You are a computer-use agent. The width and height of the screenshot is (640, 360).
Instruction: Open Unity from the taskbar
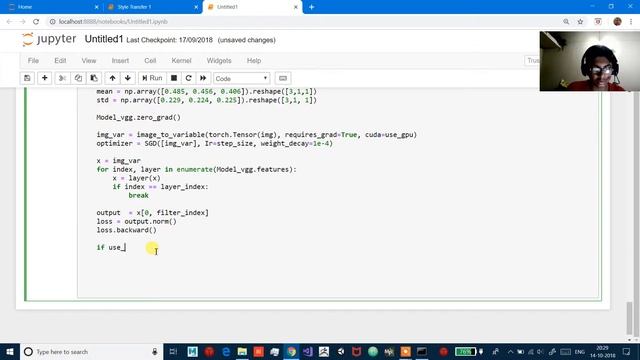pos(340,351)
